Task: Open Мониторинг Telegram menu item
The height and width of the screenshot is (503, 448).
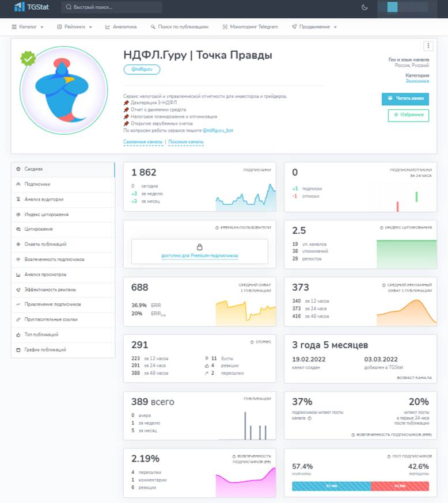Action: click(250, 27)
